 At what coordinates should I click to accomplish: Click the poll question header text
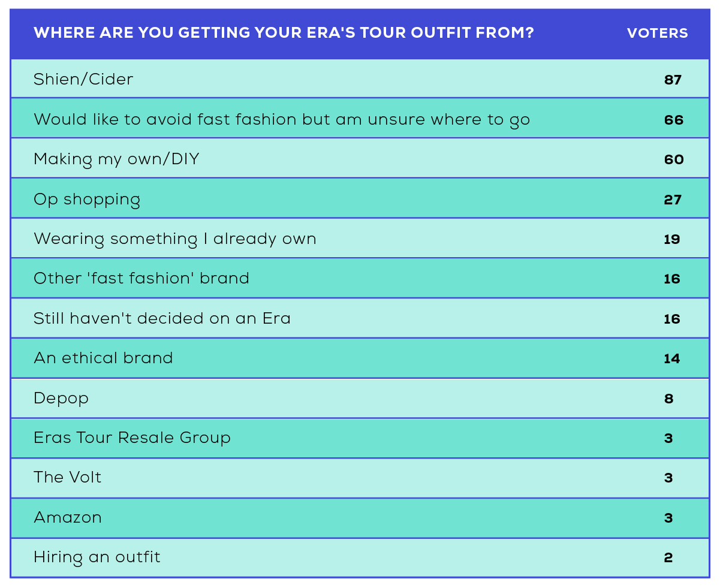coord(284,33)
